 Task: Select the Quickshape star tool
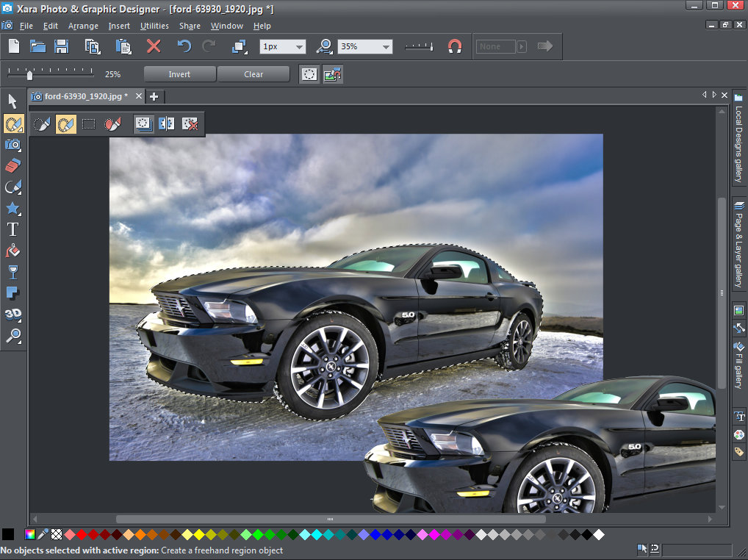[x=12, y=209]
